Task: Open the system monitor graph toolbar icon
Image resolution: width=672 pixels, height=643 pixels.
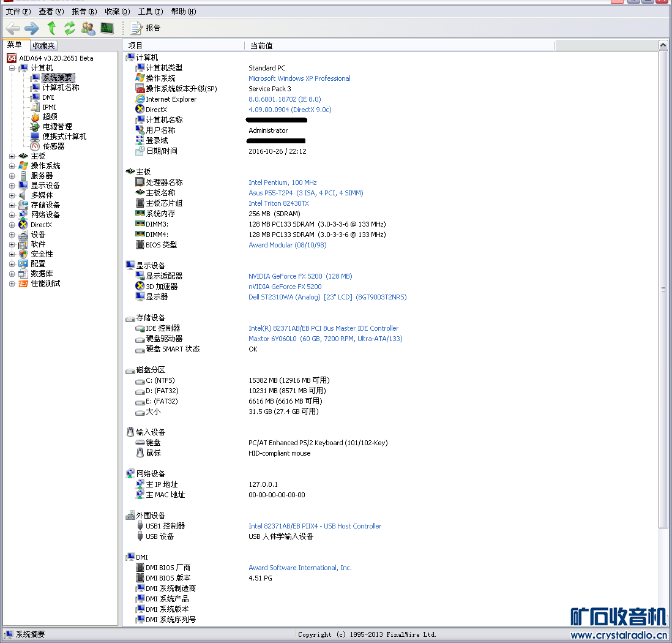Action: (107, 28)
